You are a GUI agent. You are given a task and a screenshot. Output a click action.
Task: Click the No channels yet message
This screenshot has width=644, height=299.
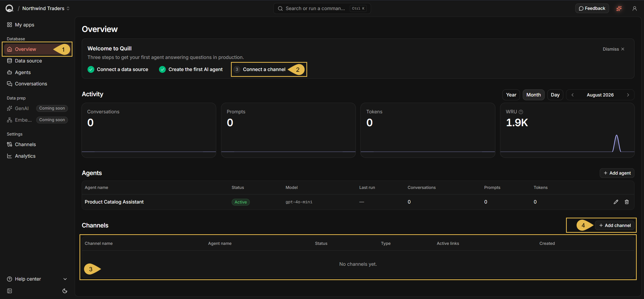pyautogui.click(x=358, y=264)
